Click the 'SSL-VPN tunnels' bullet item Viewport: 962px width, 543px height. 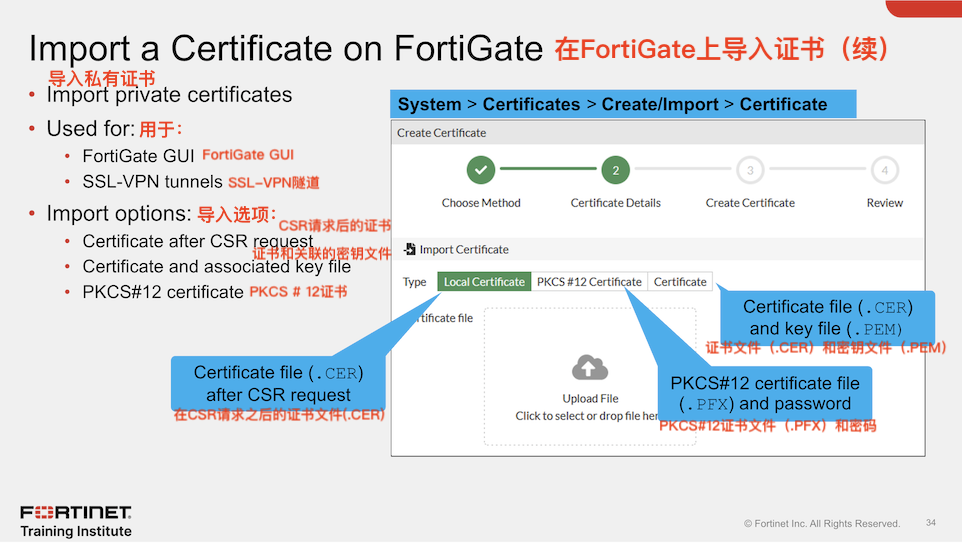152,182
